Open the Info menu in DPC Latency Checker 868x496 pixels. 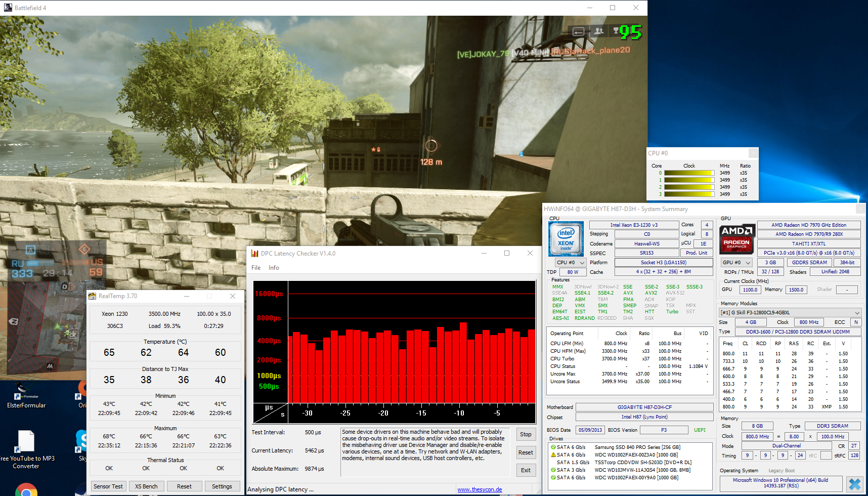pos(274,268)
